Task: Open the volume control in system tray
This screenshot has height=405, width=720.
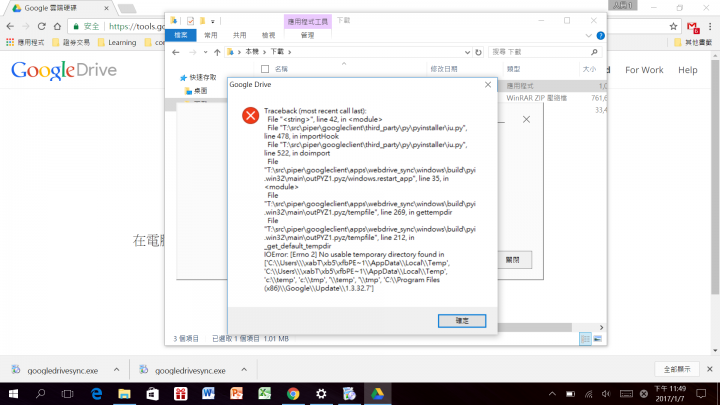Action: tap(606, 394)
